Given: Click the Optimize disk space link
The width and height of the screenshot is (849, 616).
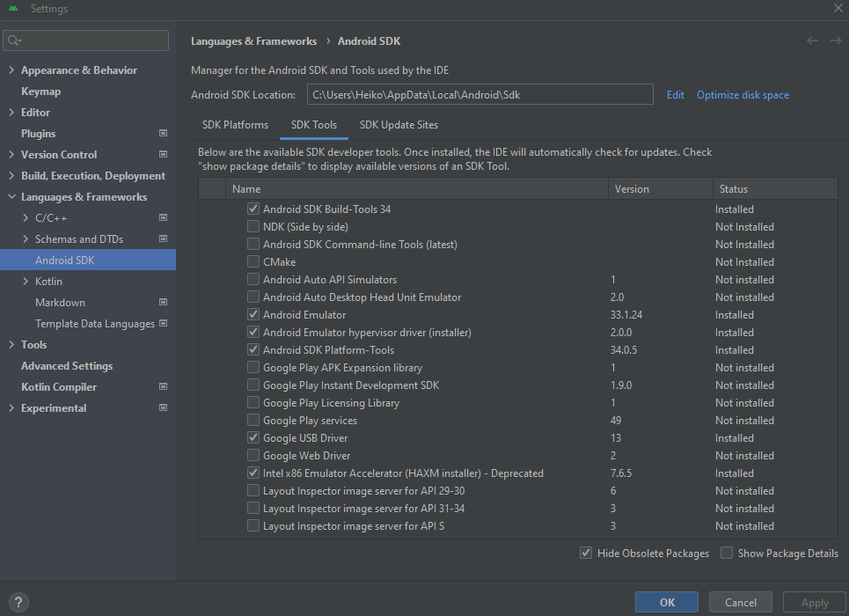Looking at the screenshot, I should tap(743, 95).
